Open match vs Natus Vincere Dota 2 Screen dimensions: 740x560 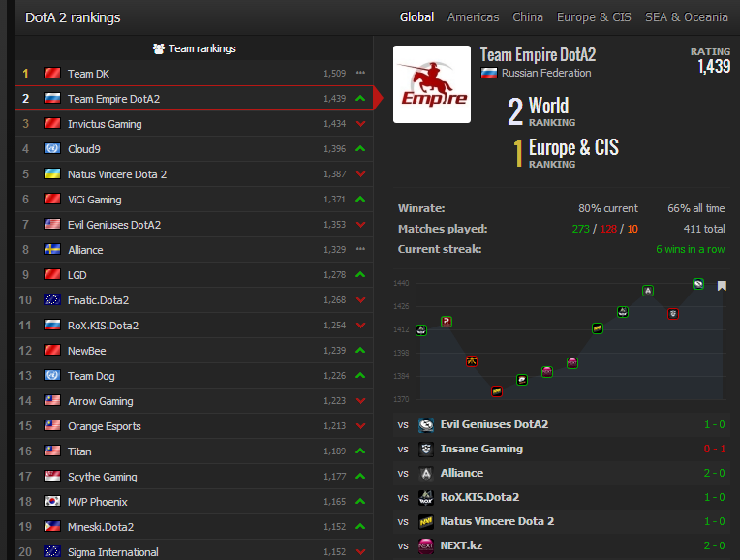click(561, 522)
